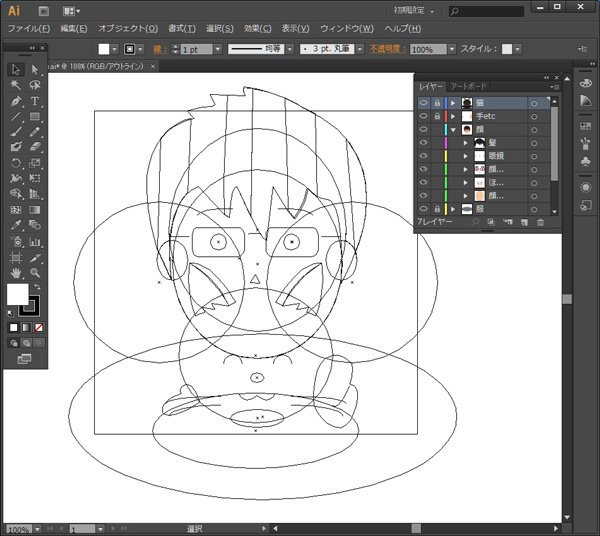Viewport: 600px width, 536px height.
Task: Pick the Line Segment tool
Action: pos(16,116)
